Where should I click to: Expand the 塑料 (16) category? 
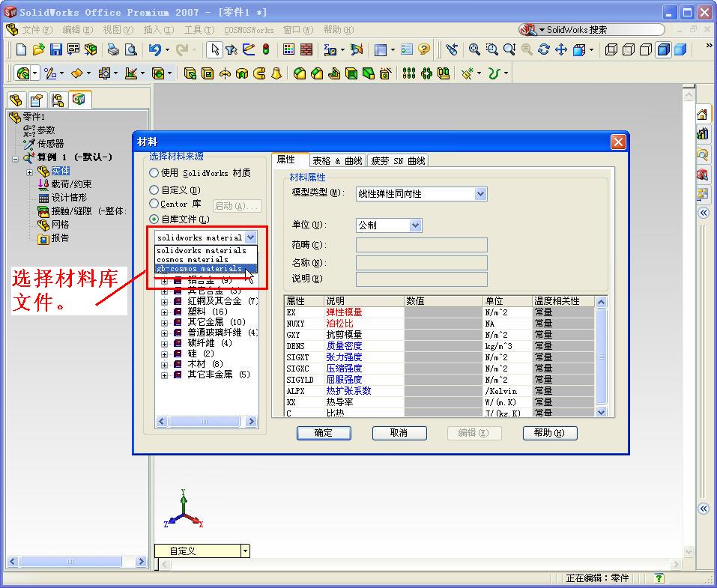click(164, 312)
